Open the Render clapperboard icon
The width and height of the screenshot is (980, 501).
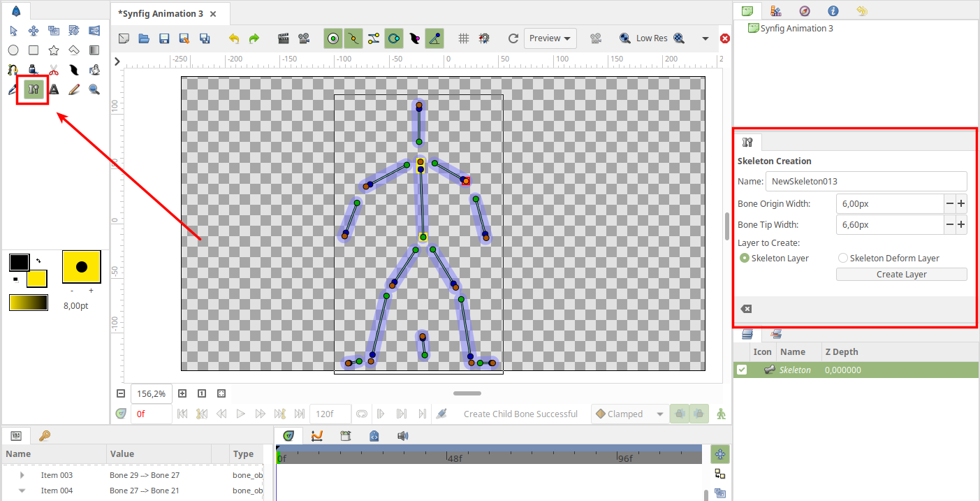pos(284,38)
